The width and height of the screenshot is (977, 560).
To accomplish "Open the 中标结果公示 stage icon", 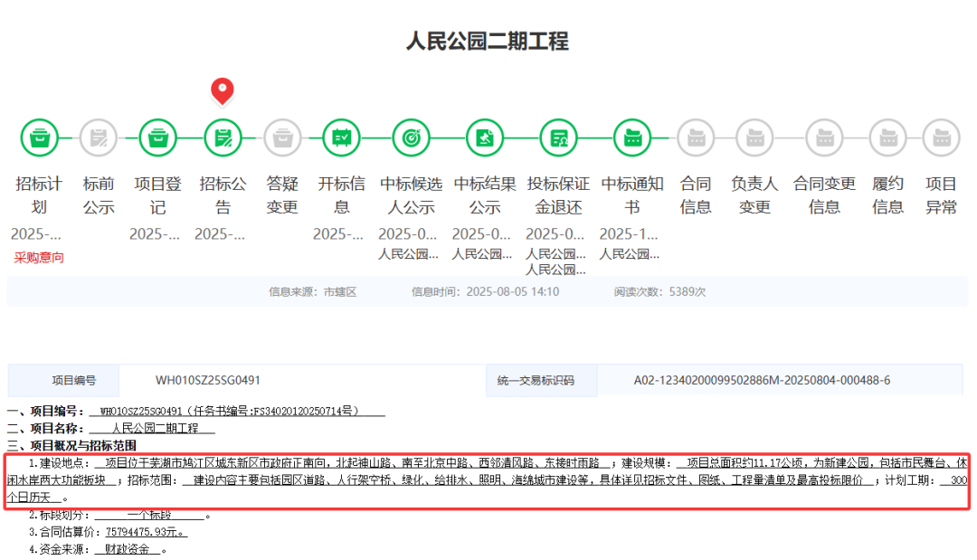I will [485, 138].
